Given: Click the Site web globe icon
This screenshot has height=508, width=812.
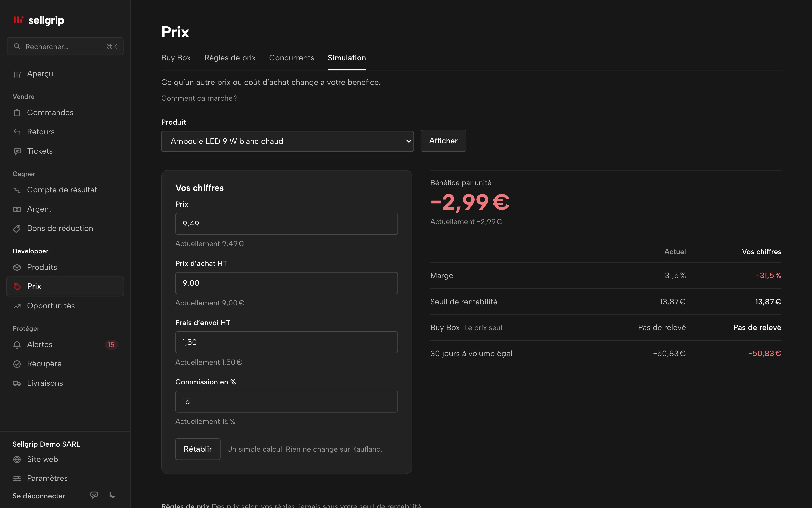Looking at the screenshot, I should point(17,459).
